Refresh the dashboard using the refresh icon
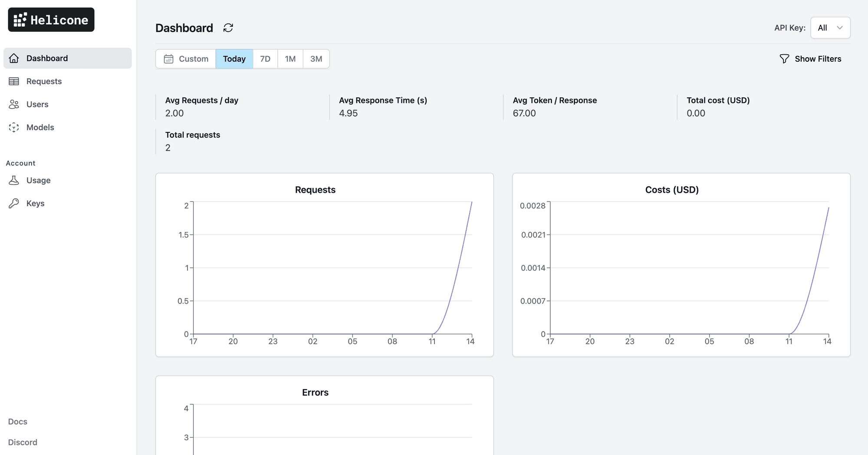 (x=228, y=28)
